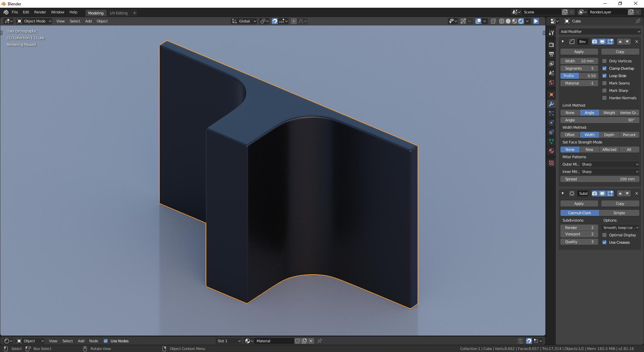Open the Texture properties tab
Image resolution: width=644 pixels, height=352 pixels.
click(551, 163)
